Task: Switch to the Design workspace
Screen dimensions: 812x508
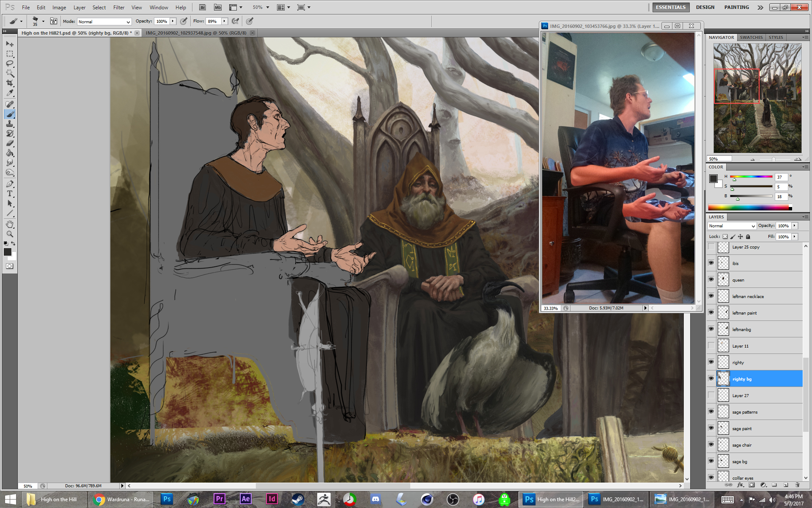Action: (x=705, y=7)
